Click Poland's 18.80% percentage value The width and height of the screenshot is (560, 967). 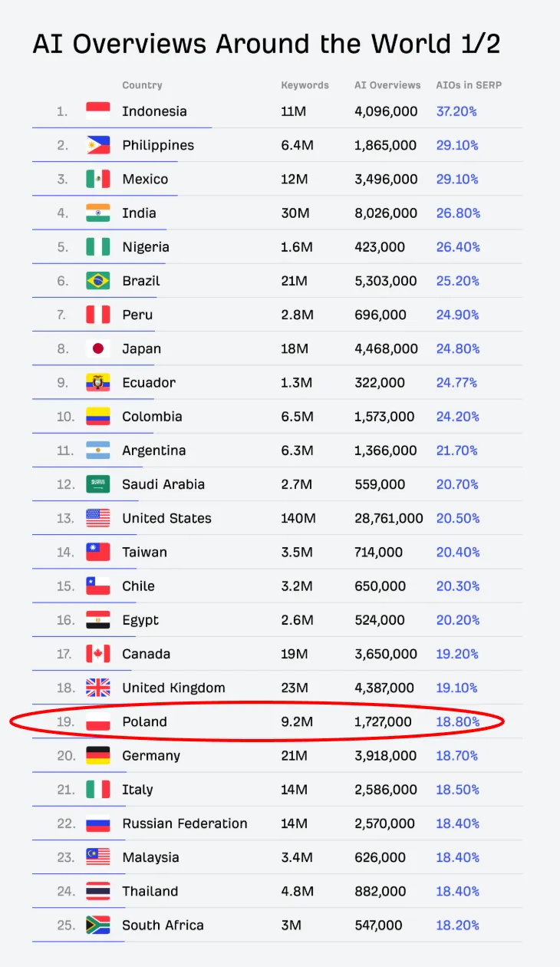point(457,721)
